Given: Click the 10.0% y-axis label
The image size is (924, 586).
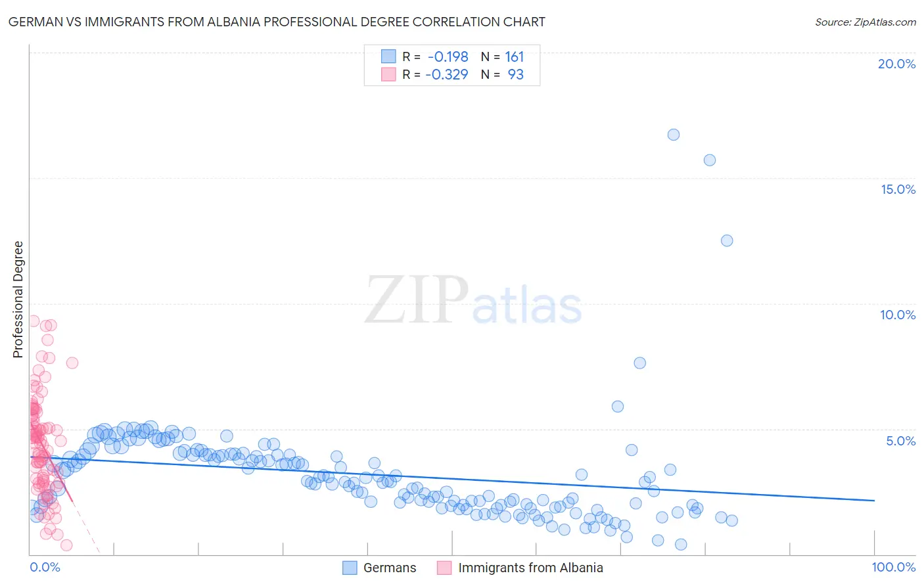Looking at the screenshot, I should tap(898, 315).
